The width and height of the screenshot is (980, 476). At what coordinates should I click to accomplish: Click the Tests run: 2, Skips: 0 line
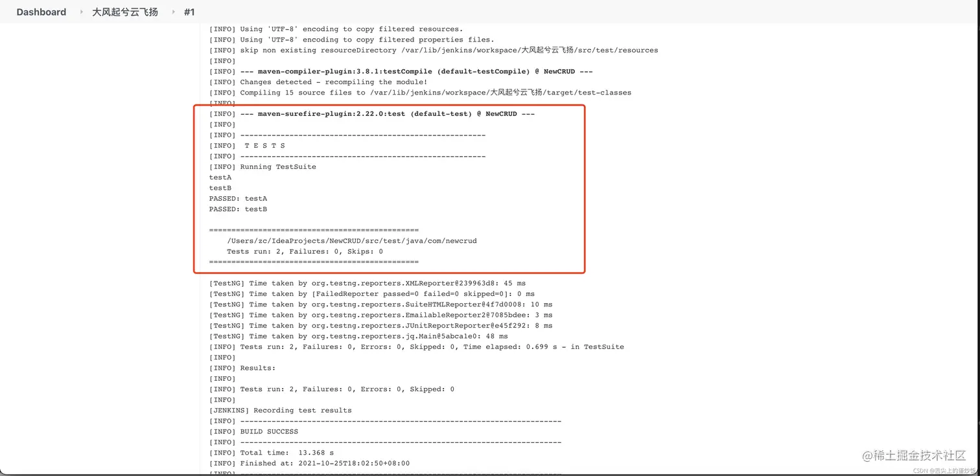305,251
